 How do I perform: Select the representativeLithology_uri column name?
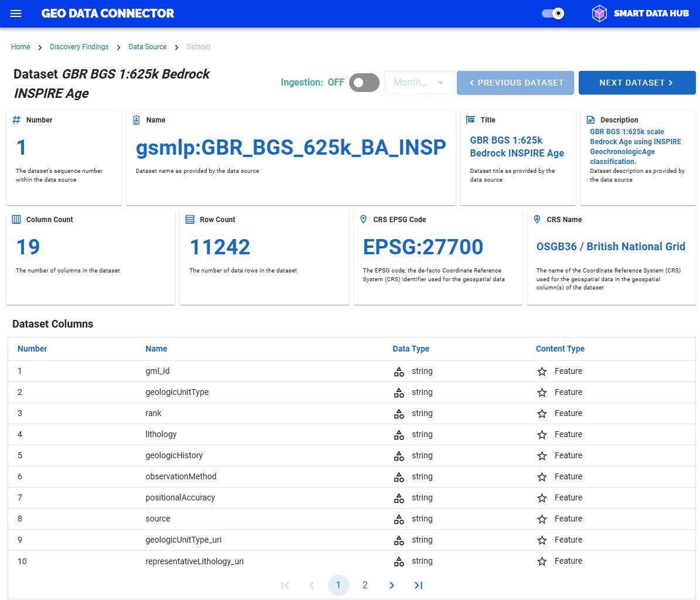[x=194, y=561]
